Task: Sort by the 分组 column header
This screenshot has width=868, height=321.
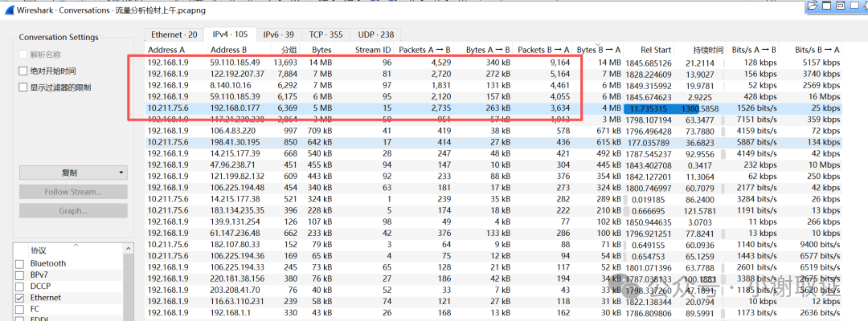Action: click(285, 50)
